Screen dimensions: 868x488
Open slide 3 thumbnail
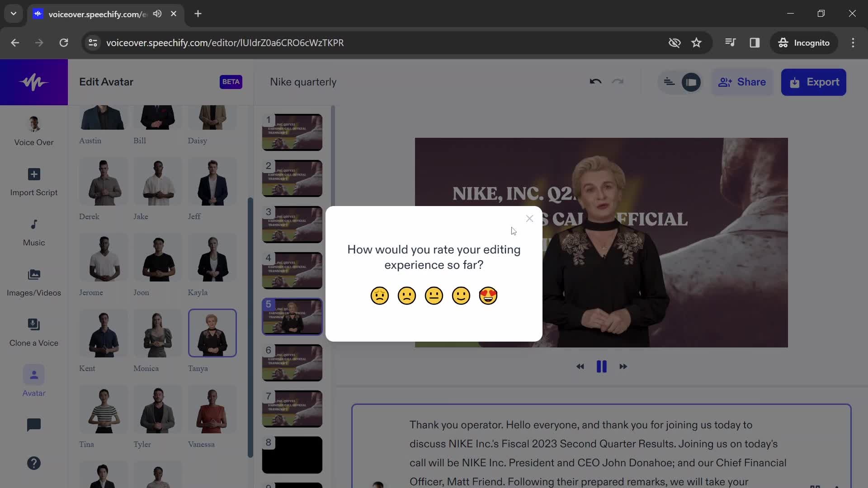[292, 225]
